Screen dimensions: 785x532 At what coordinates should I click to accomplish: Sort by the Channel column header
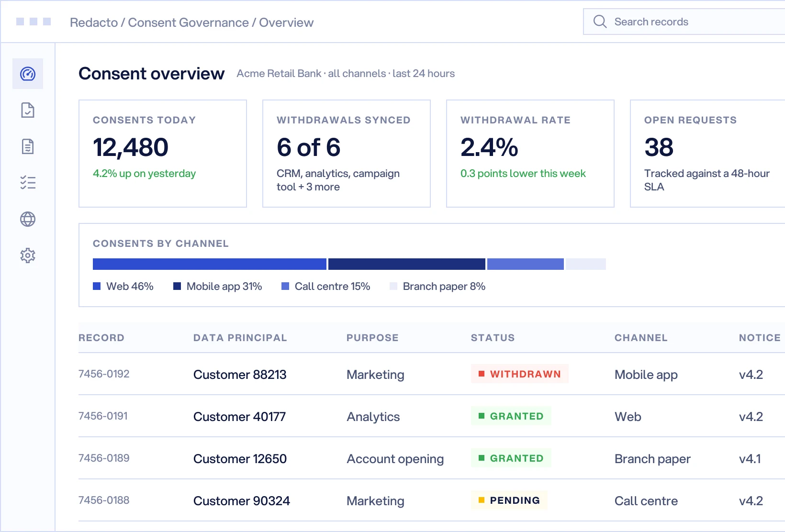(641, 338)
